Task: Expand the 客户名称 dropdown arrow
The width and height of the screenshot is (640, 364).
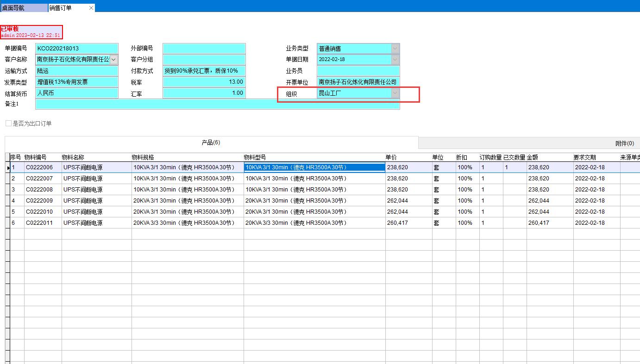Action: (x=113, y=60)
